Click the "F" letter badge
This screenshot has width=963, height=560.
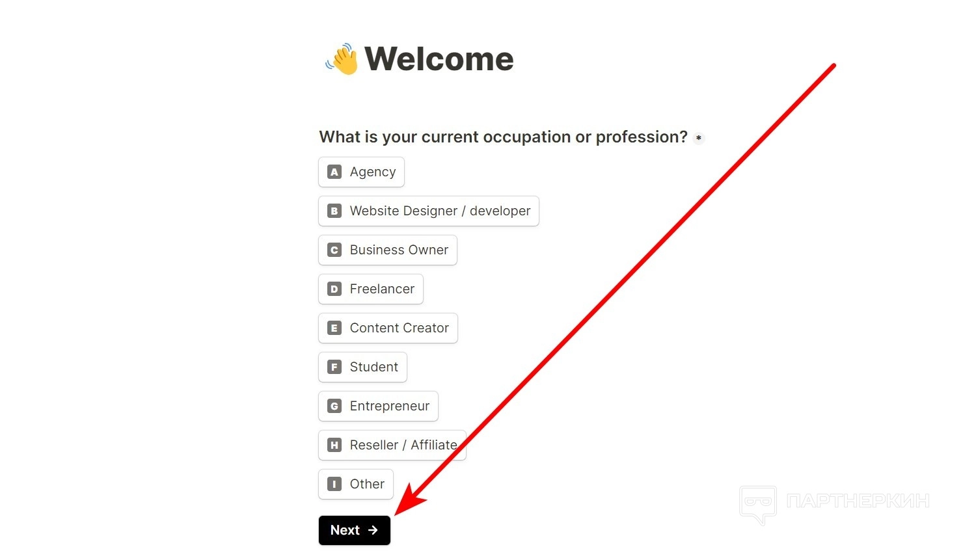334,367
